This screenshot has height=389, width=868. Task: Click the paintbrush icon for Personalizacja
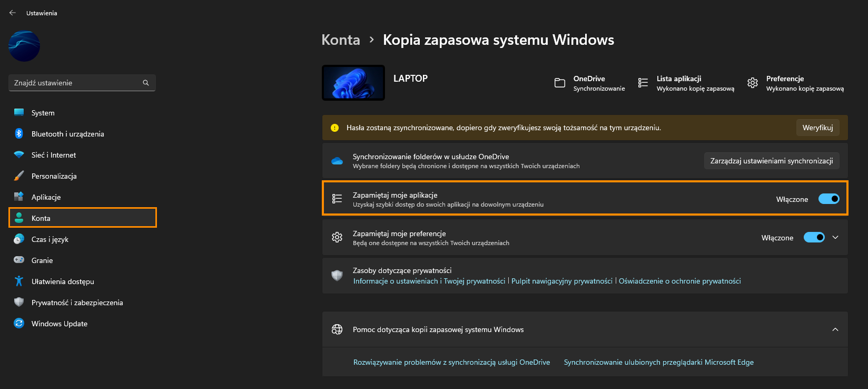coord(19,176)
